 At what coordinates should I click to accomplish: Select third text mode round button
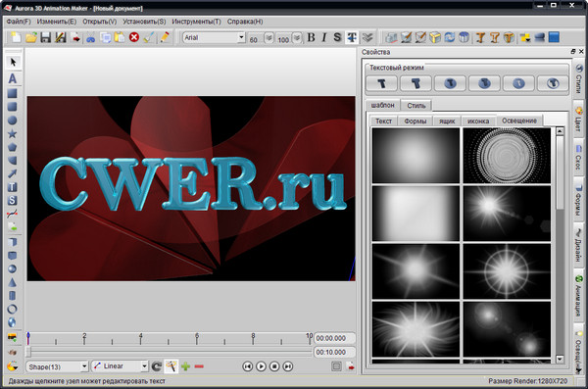(450, 83)
